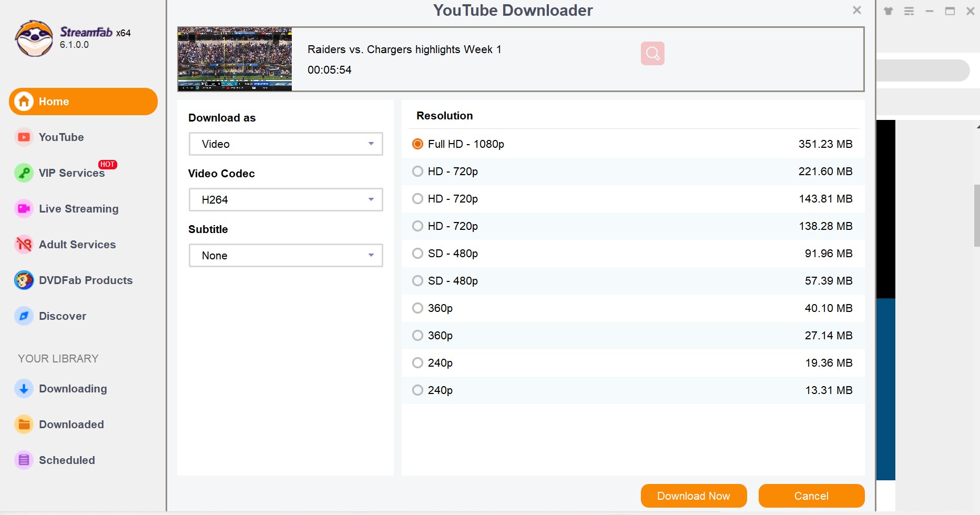980x515 pixels.
Task: Click the 00:05:54 duration text
Action: pos(329,70)
